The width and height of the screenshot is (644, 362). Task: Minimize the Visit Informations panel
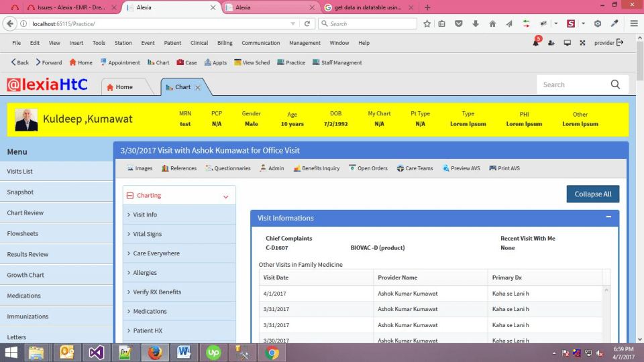(x=608, y=217)
